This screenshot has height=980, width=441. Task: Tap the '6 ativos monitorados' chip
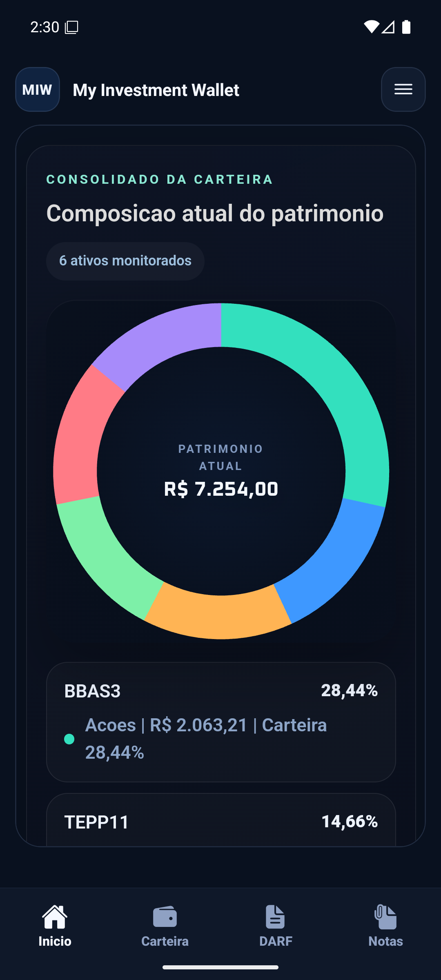(125, 261)
